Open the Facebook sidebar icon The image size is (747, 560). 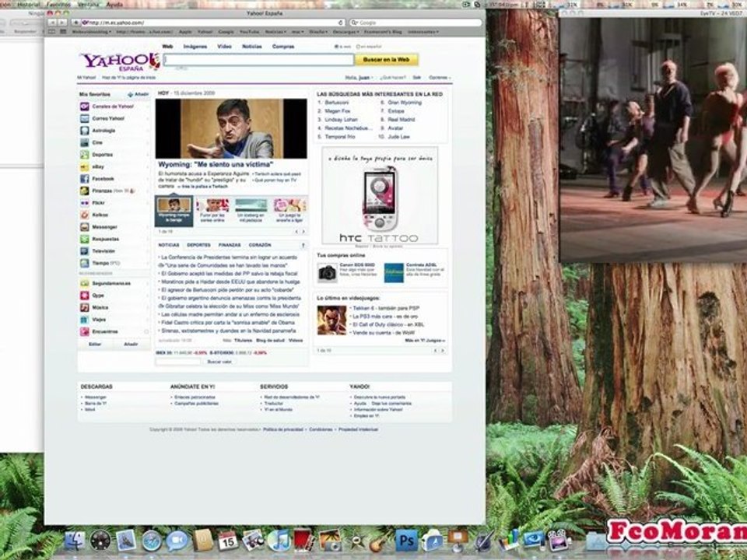click(x=84, y=179)
